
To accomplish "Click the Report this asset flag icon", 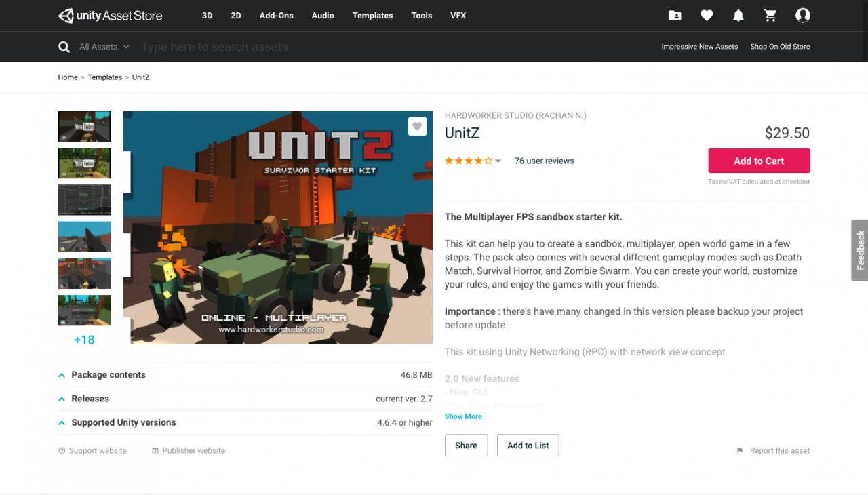I will coord(740,451).
